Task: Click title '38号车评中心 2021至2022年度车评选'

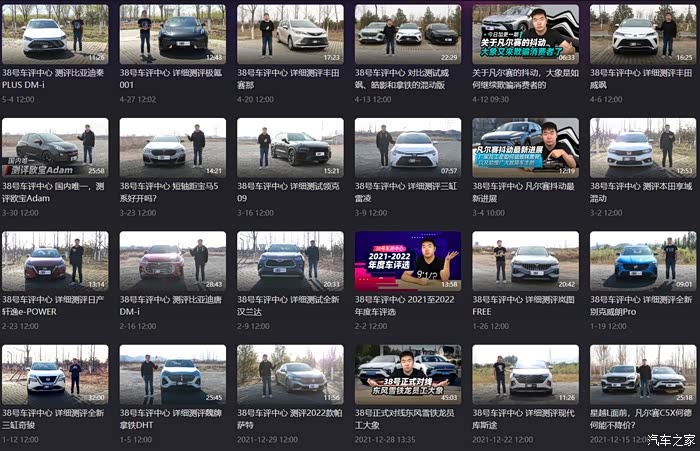Action: pos(404,305)
